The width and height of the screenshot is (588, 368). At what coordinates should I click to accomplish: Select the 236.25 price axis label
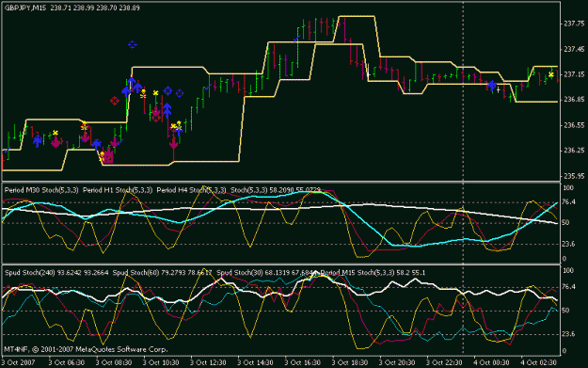tap(574, 151)
